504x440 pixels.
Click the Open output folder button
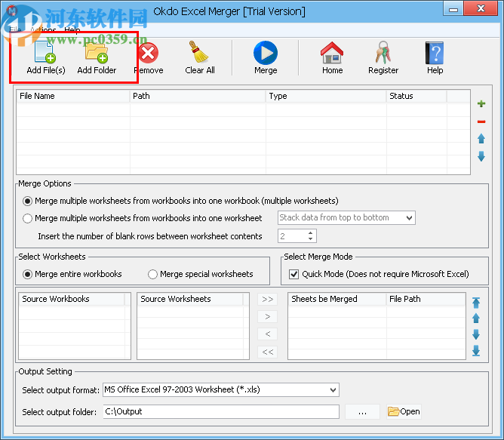[404, 411]
